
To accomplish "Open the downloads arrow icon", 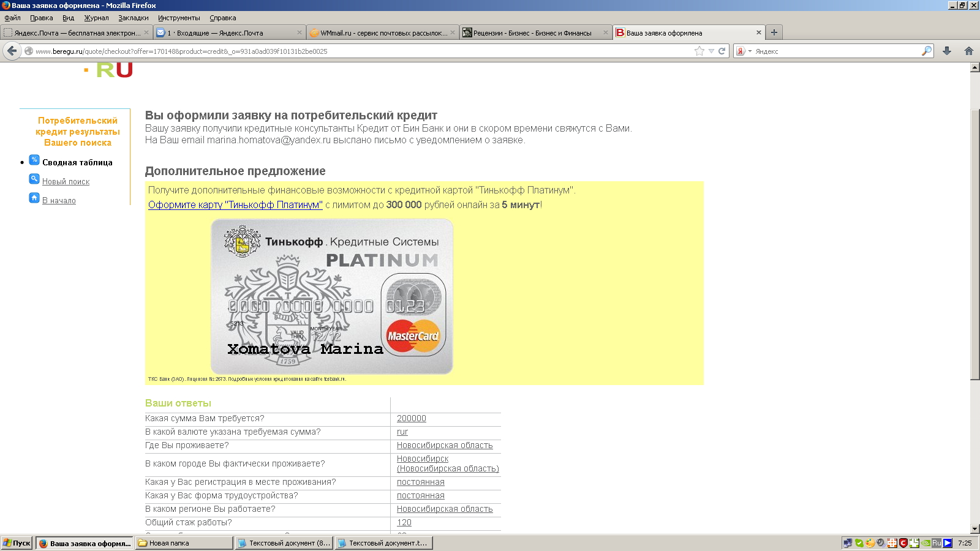I will point(946,51).
